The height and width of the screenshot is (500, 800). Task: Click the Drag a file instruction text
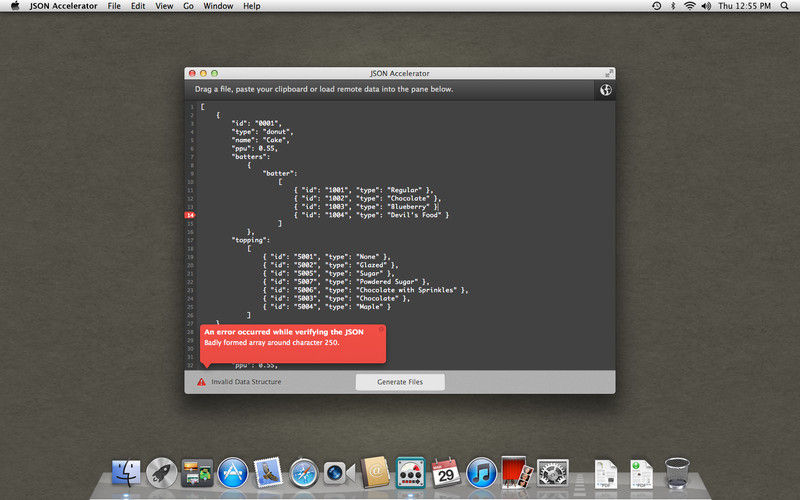point(324,89)
